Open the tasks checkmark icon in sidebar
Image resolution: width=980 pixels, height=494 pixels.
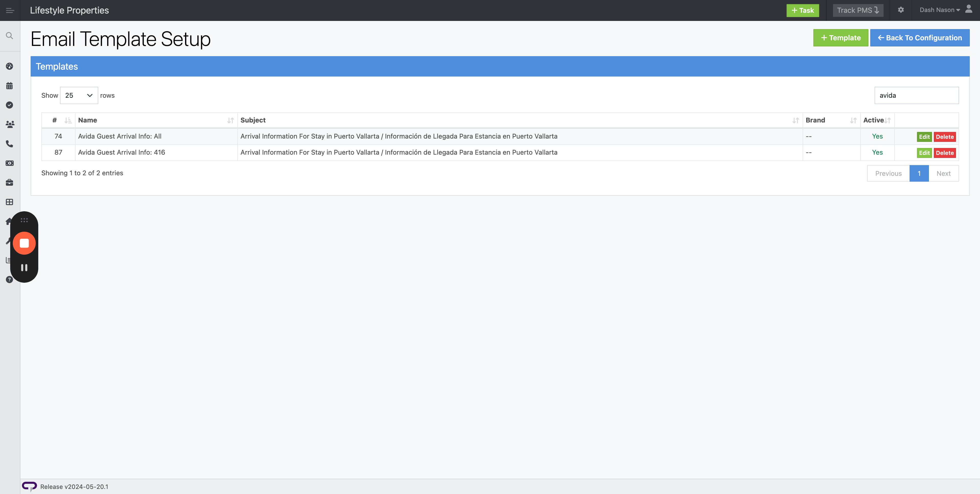(9, 105)
